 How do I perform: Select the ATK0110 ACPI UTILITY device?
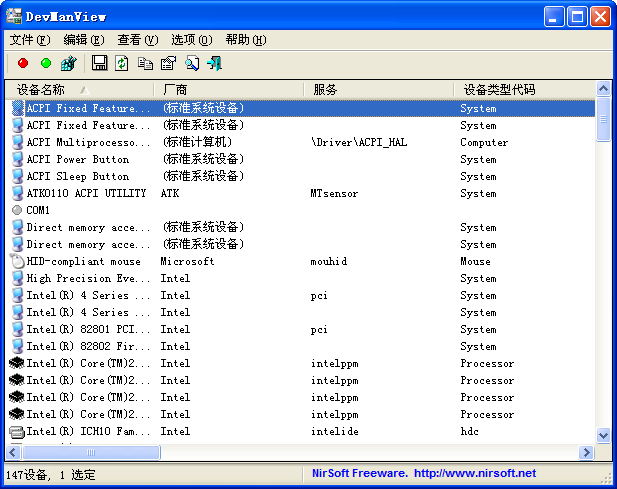(x=86, y=193)
